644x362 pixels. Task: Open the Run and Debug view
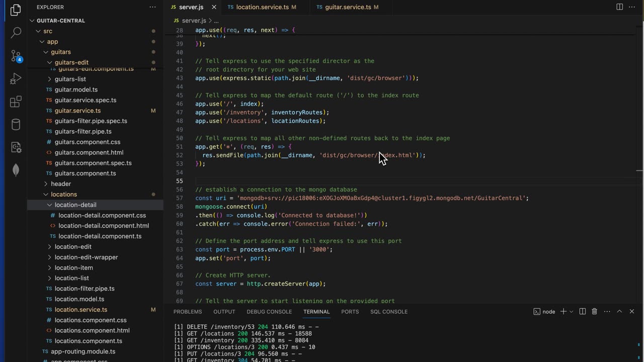coord(16,78)
